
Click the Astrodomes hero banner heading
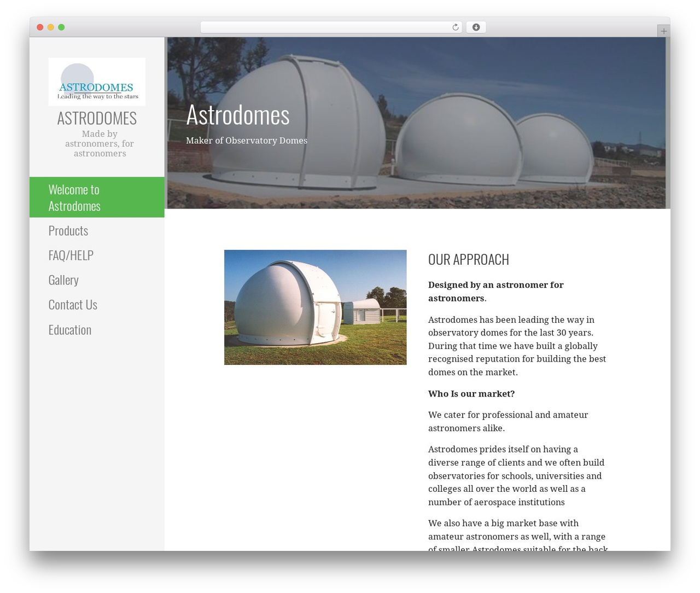click(238, 114)
